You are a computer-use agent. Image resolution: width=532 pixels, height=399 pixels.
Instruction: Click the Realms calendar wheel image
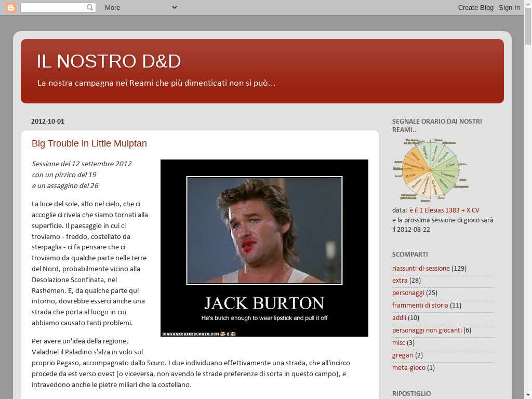[x=431, y=169]
